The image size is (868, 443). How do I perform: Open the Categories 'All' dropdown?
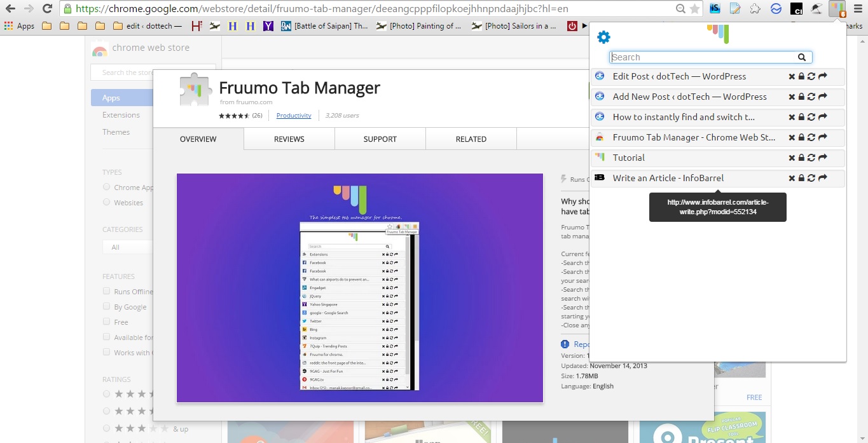[128, 247]
